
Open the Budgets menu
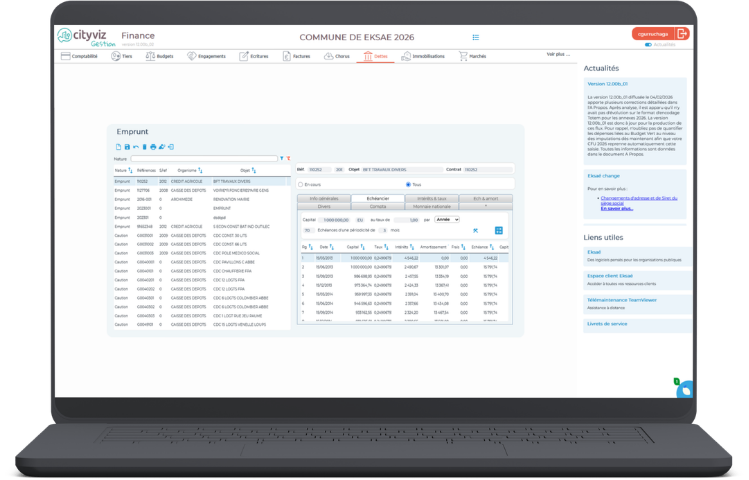click(x=164, y=57)
